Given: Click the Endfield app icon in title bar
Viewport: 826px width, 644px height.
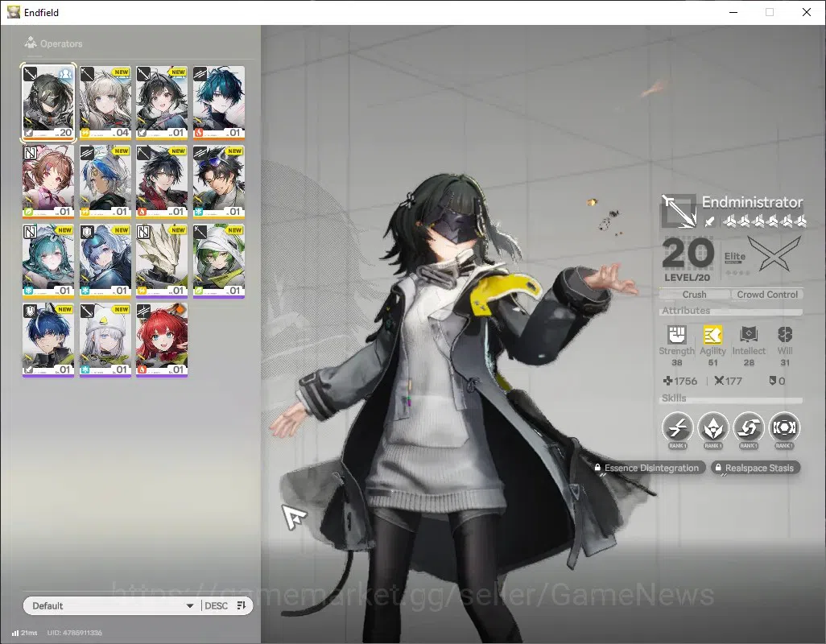Looking at the screenshot, I should (13, 12).
